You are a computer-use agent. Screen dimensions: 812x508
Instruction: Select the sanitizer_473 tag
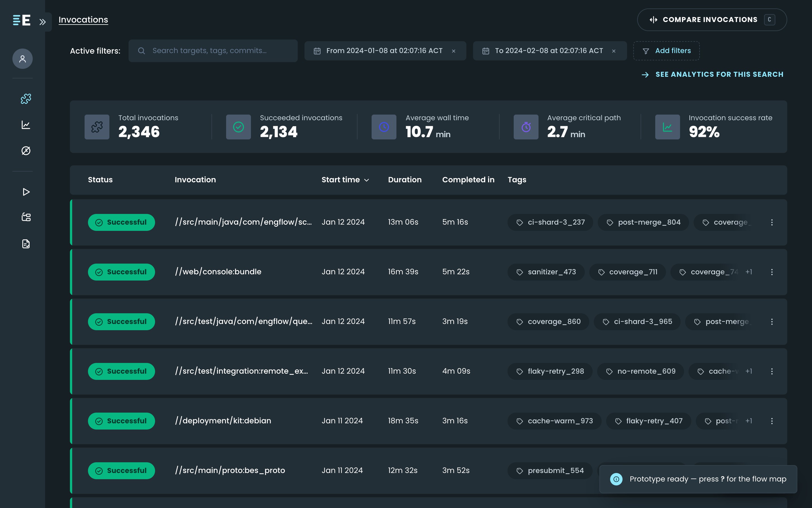click(546, 272)
